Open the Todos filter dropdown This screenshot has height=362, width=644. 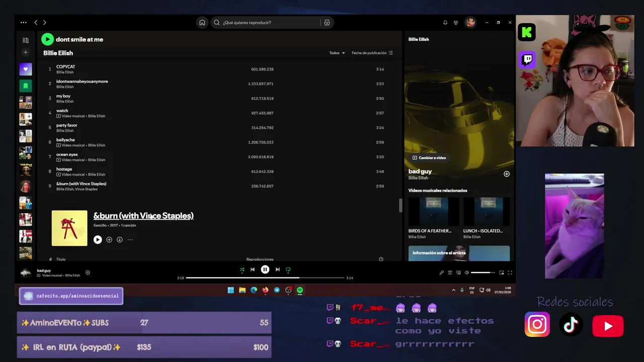(x=337, y=53)
